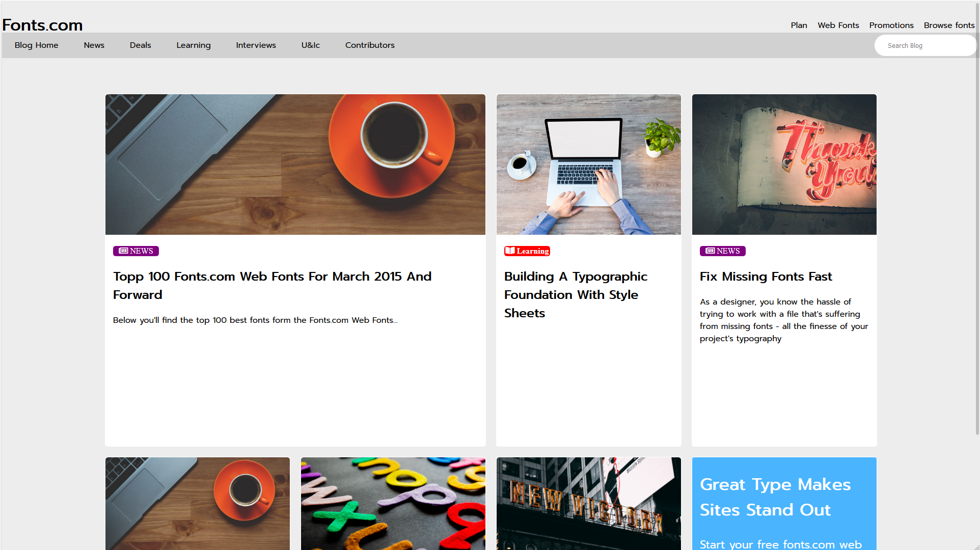Open the coffee cup laptop article image
This screenshot has width=980, height=550.
(295, 164)
